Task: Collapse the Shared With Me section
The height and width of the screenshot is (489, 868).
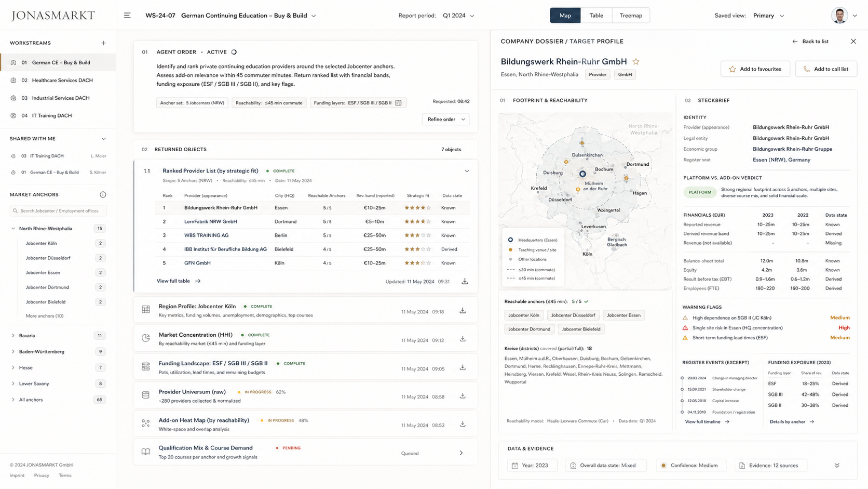Action: coord(103,139)
